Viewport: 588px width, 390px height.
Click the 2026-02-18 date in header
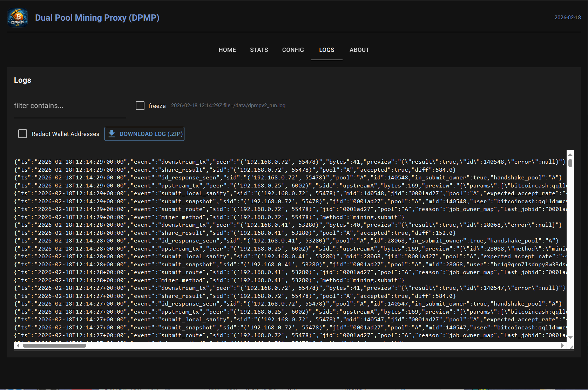coord(567,18)
